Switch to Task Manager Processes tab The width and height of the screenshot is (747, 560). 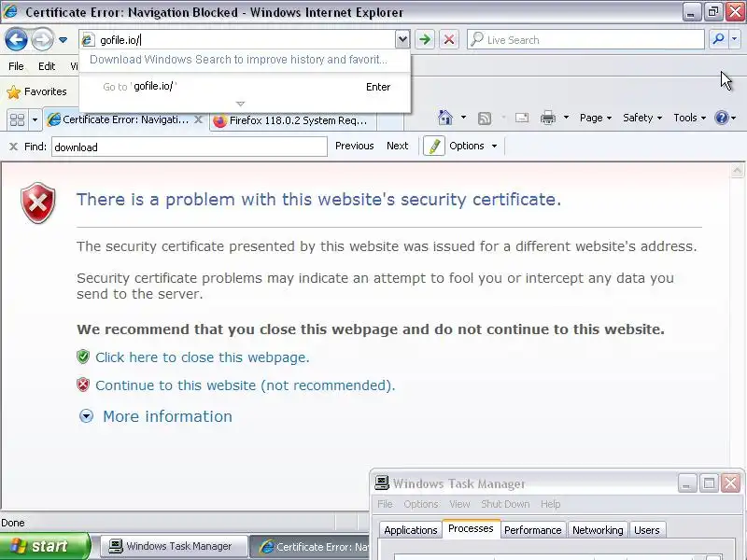click(x=471, y=528)
